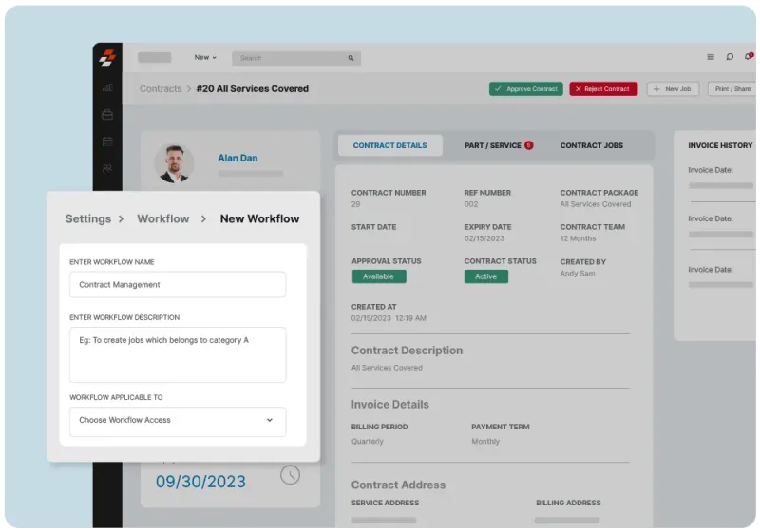Go to Contracts breadcrumb link

coord(160,89)
